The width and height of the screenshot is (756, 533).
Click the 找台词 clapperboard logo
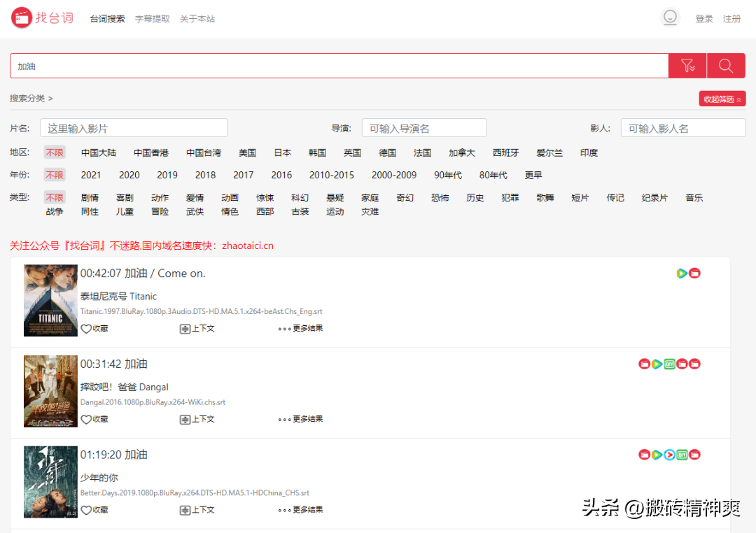point(43,17)
